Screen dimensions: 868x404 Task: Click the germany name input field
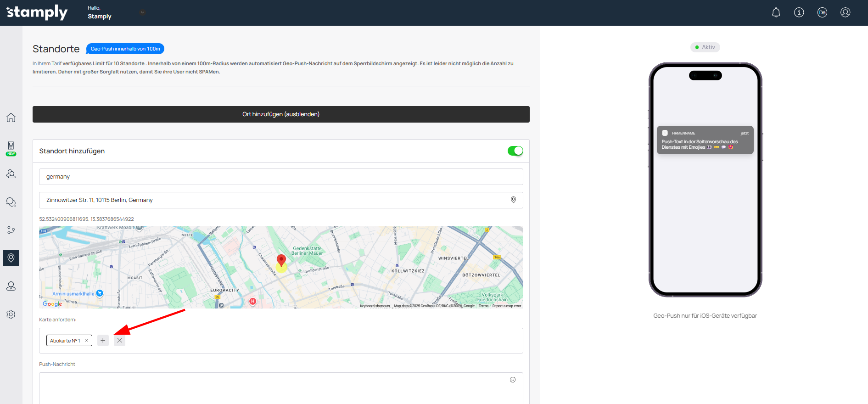(x=281, y=177)
